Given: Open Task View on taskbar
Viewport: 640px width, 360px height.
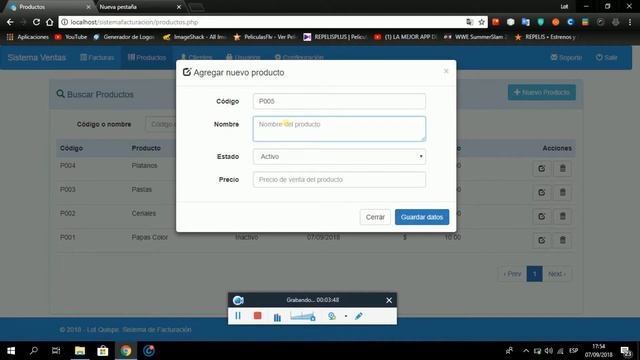Looking at the screenshot, I should (x=56, y=351).
